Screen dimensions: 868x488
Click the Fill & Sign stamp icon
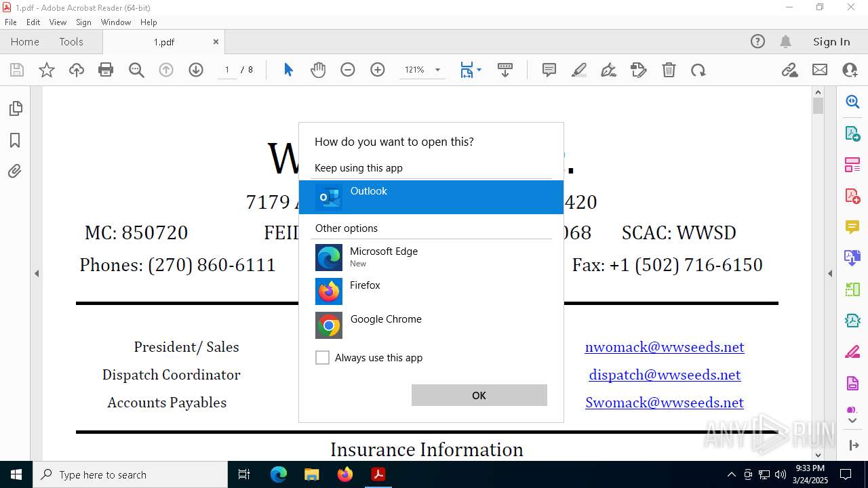pyautogui.click(x=639, y=70)
